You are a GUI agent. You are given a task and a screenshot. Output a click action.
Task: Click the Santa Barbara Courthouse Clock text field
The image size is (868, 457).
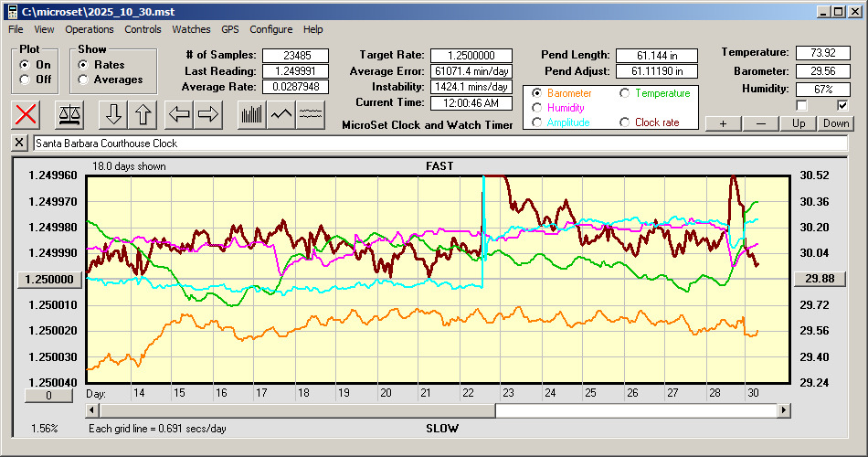pyautogui.click(x=439, y=143)
